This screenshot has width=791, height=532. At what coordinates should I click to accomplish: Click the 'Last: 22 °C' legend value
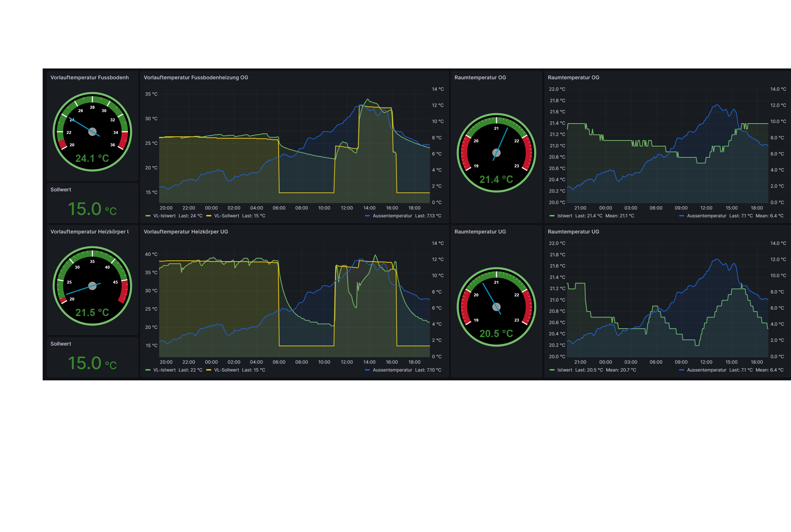(x=190, y=370)
